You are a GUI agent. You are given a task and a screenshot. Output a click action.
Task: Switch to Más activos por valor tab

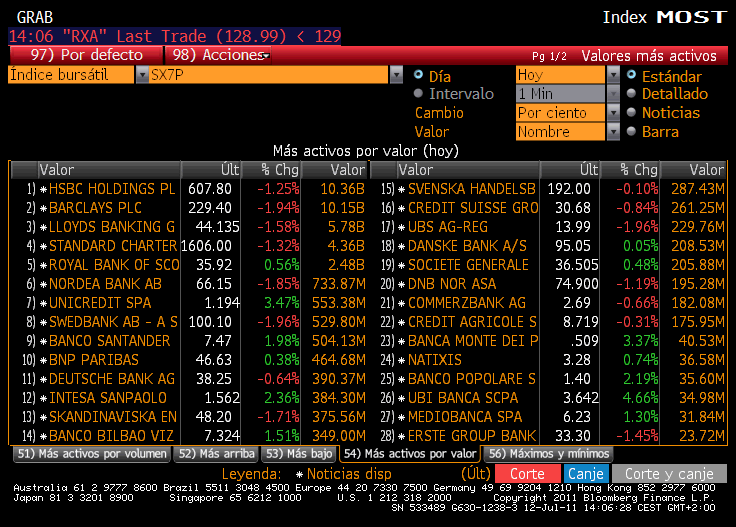410,454
